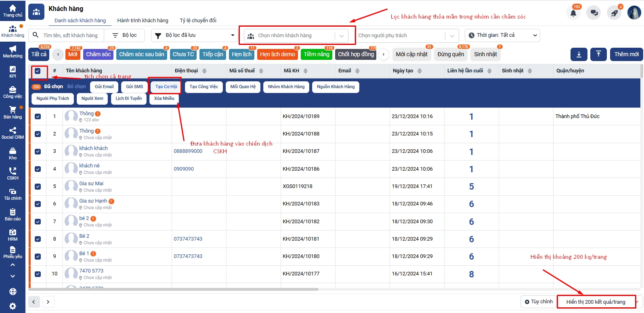Uncheck the row for KH/2024/10189
Viewport: 644px width, 313px height.
pyautogui.click(x=38, y=116)
